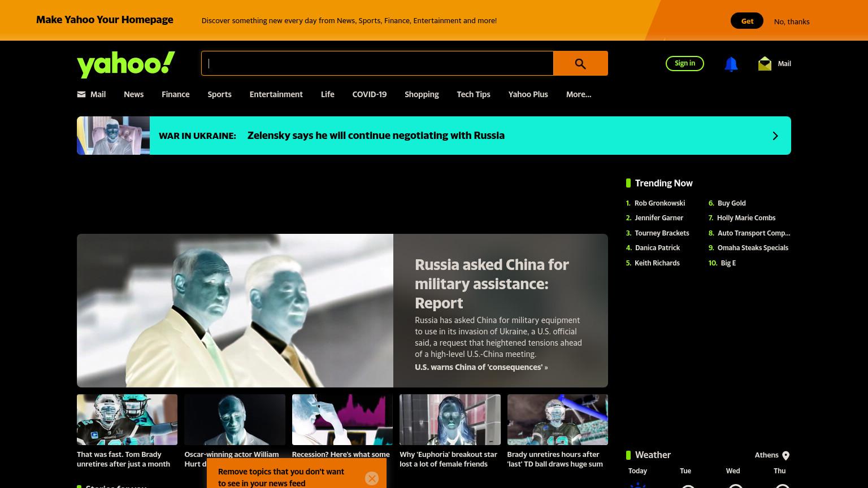Click trending topic Rob Gronkowski
The height and width of the screenshot is (488, 868).
[659, 203]
